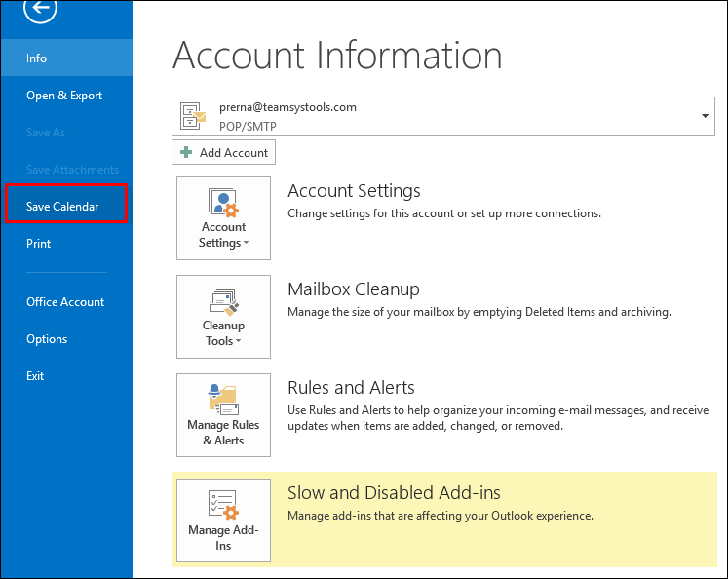Screen dimensions: 728x579
Task: Click the Cleanup Tools mailbox brush icon
Action: tap(224, 302)
